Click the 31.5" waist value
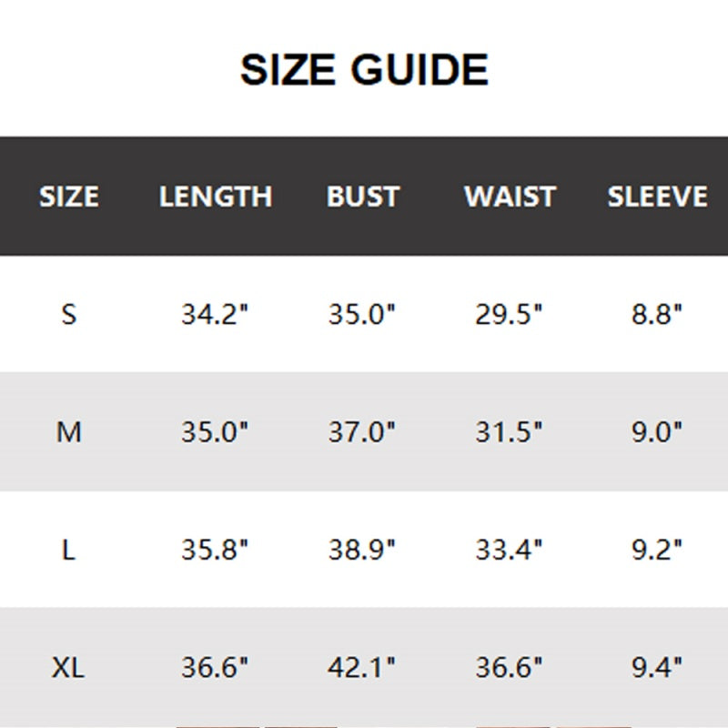Viewport: 728px width, 728px height. (510, 432)
